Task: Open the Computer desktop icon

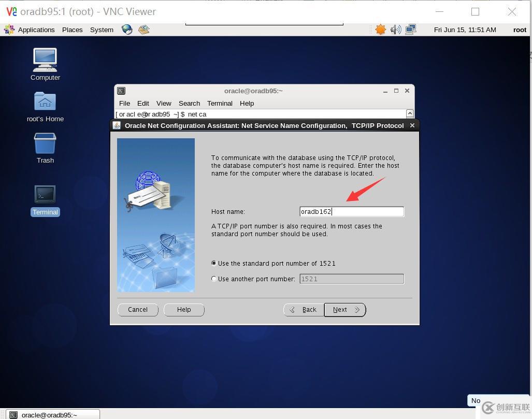Action: coord(45,64)
